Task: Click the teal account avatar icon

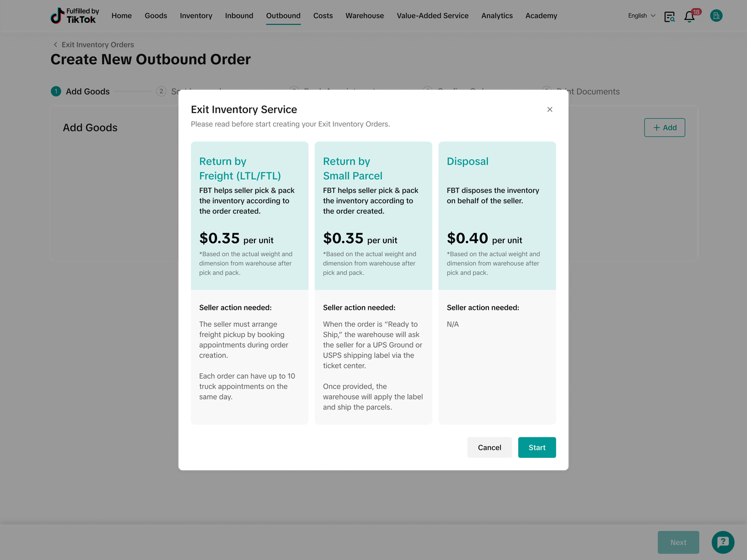Action: point(716,16)
